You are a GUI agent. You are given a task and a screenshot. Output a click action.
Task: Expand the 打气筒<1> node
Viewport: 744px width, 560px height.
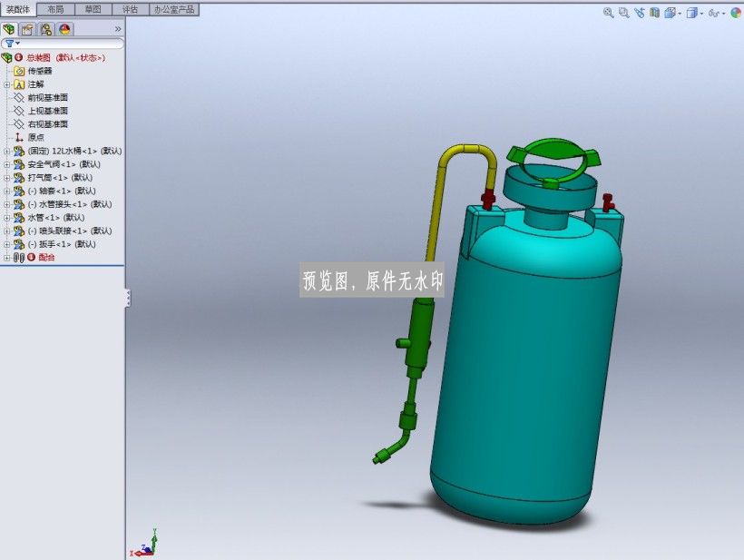pyautogui.click(x=6, y=178)
